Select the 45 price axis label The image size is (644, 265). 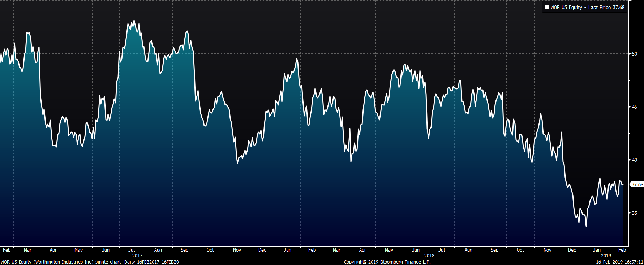point(635,107)
